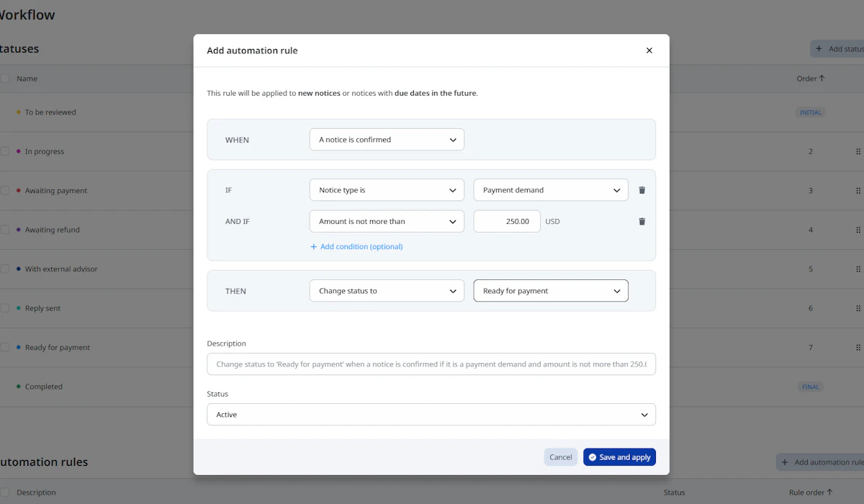Tick the Awaiting payment status checkbox
This screenshot has height=504, width=864.
5,191
